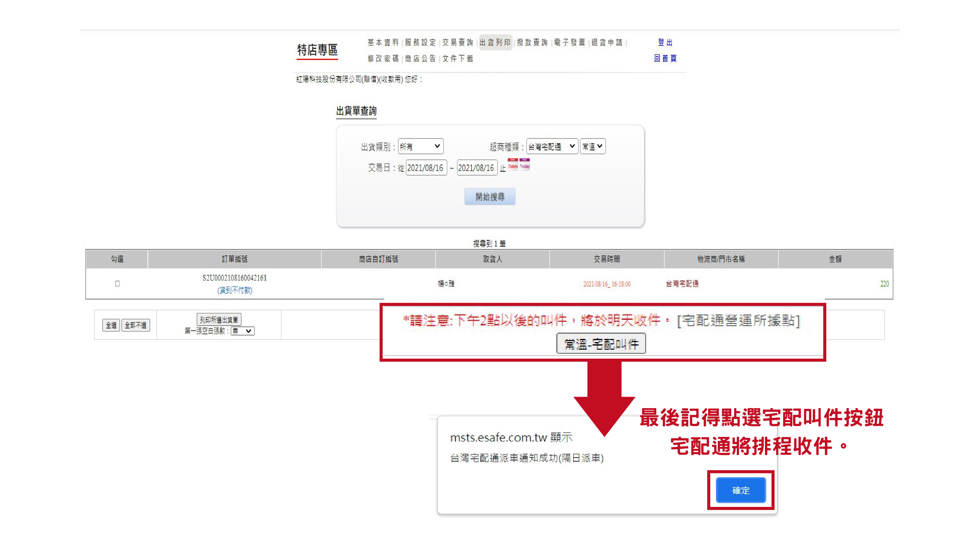Click the transaction time 2021/08/16_16:18:00

click(606, 284)
